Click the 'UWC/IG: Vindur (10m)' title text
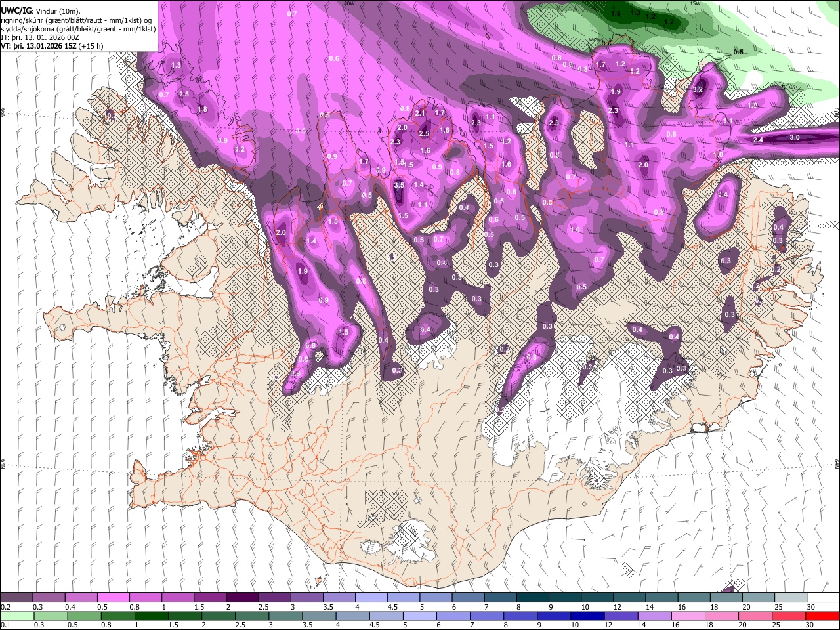The height and width of the screenshot is (630, 840). pos(41,12)
